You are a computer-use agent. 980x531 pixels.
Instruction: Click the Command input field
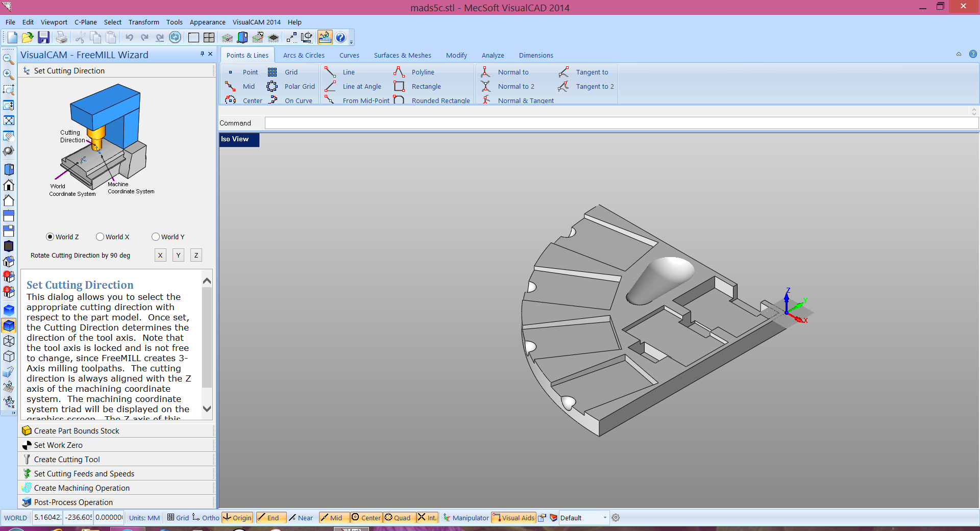pos(621,123)
